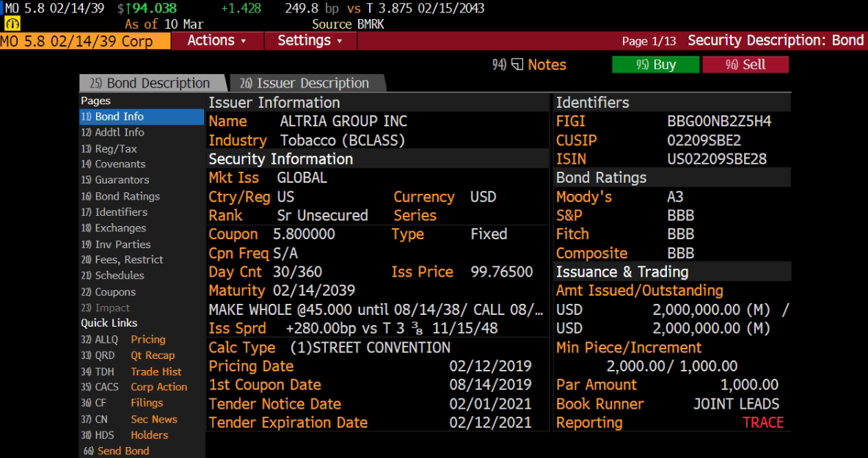Click Coupon value 5.800000
868x458 pixels.
(x=304, y=234)
